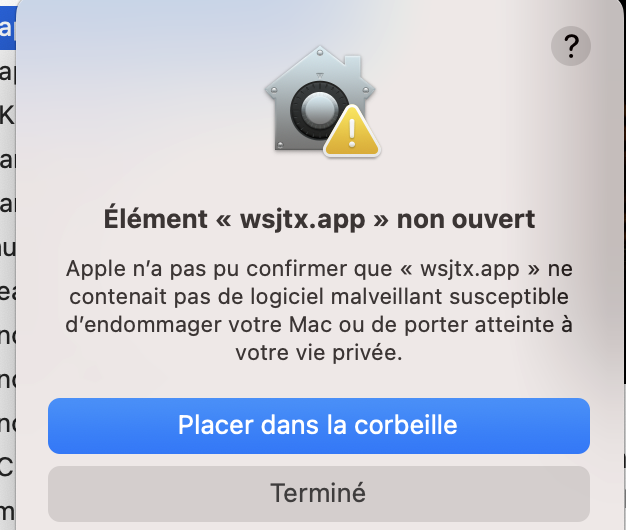Click the title Élément « wsjtx.app » non ouvert
The width and height of the screenshot is (626, 530).
319,219
